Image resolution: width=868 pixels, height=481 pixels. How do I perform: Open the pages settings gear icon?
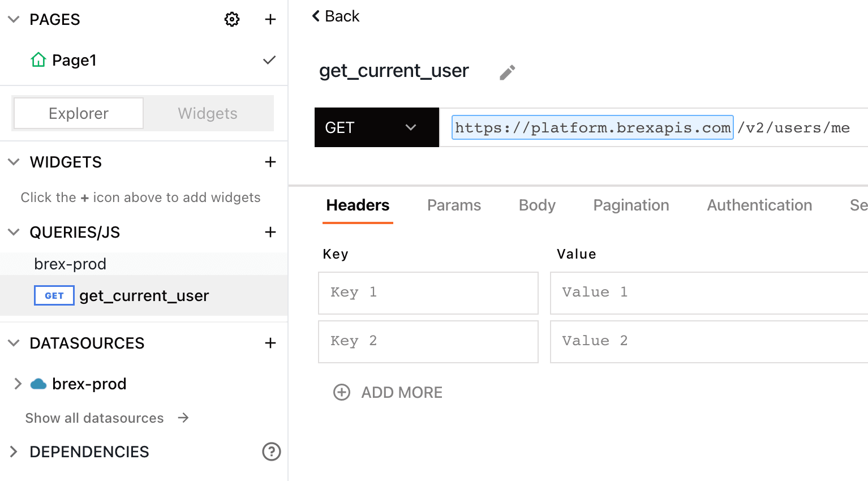[x=232, y=19]
